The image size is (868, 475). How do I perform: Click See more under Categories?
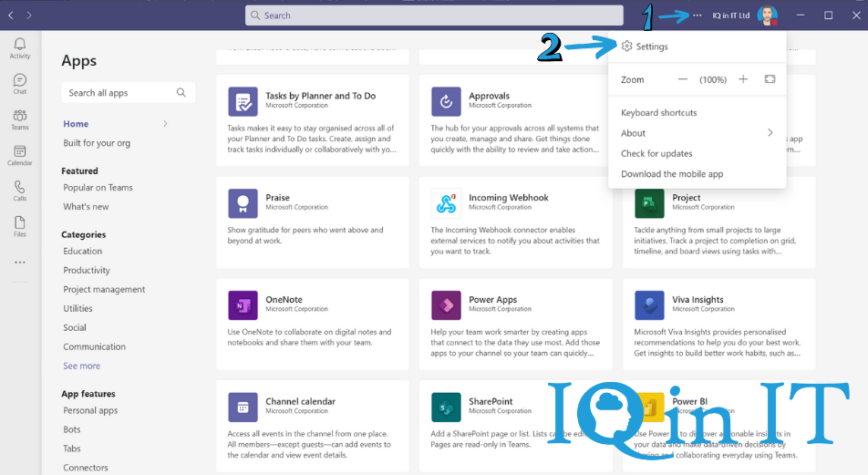81,366
